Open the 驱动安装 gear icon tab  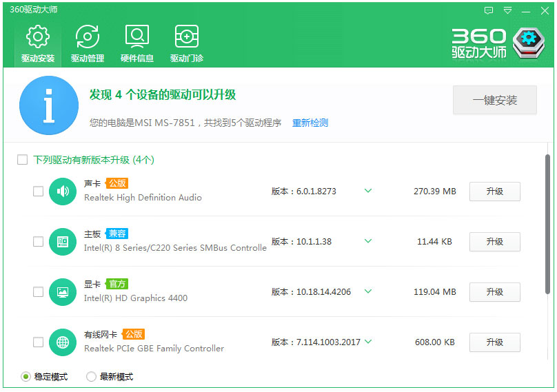tap(38, 44)
